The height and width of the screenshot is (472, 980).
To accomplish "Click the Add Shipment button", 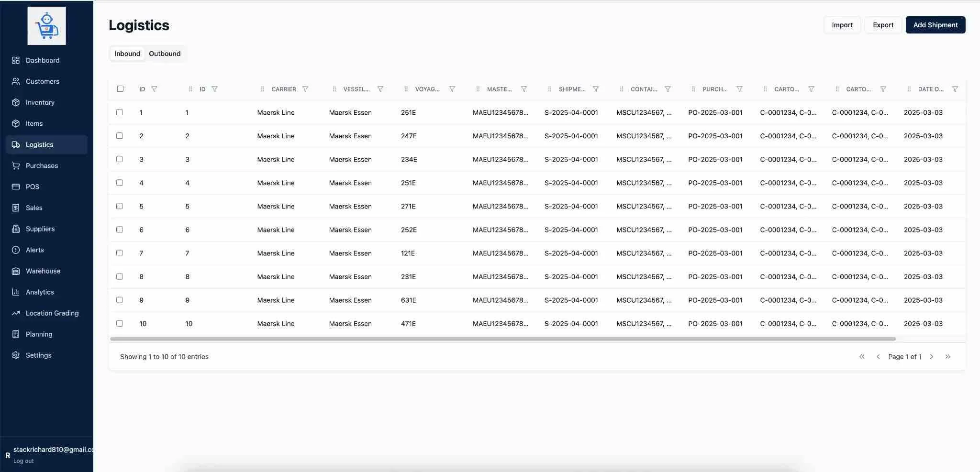I will pyautogui.click(x=935, y=25).
